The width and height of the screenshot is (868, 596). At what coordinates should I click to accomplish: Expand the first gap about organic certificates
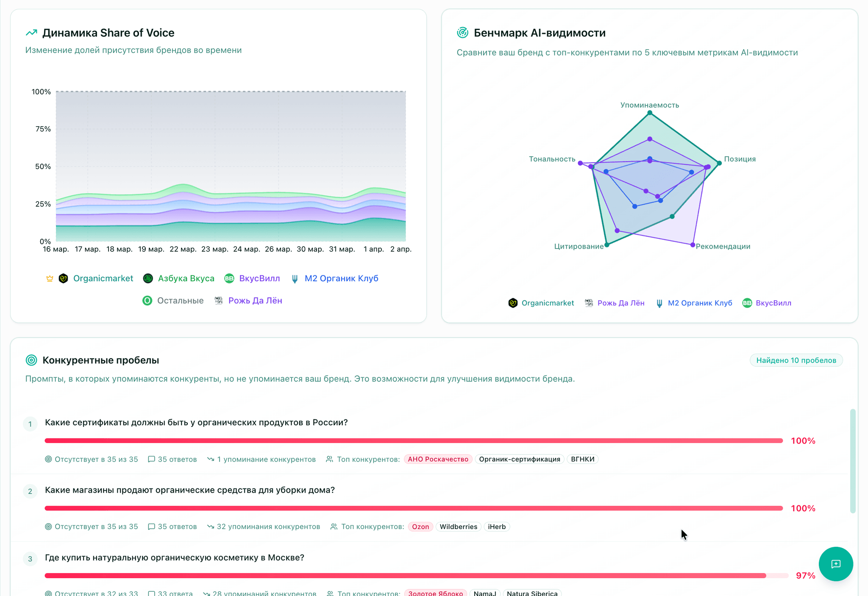(x=196, y=422)
